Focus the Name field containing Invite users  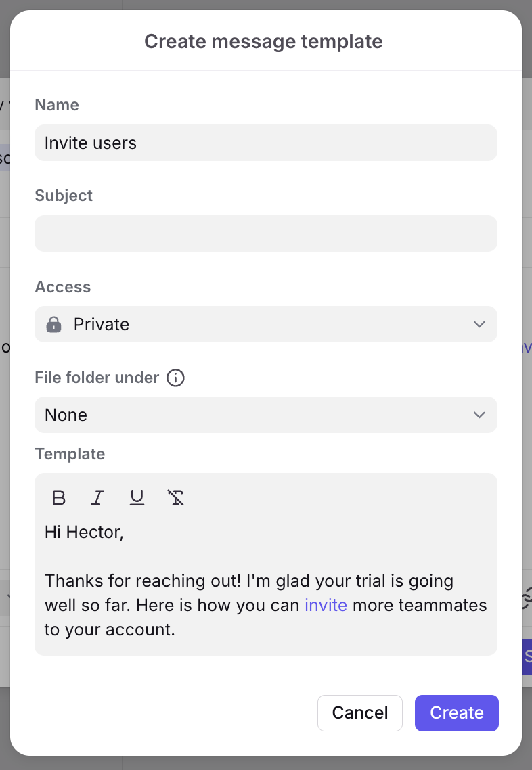coord(266,143)
